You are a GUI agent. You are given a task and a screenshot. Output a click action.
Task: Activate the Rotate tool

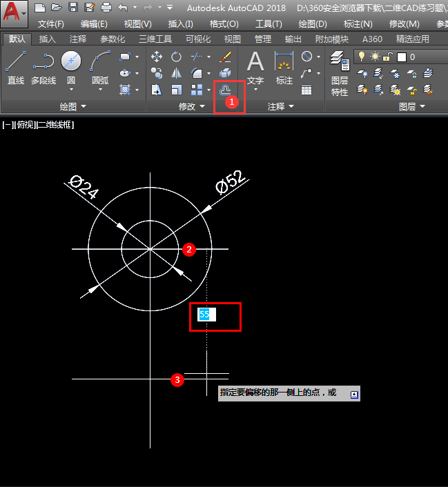(x=176, y=57)
